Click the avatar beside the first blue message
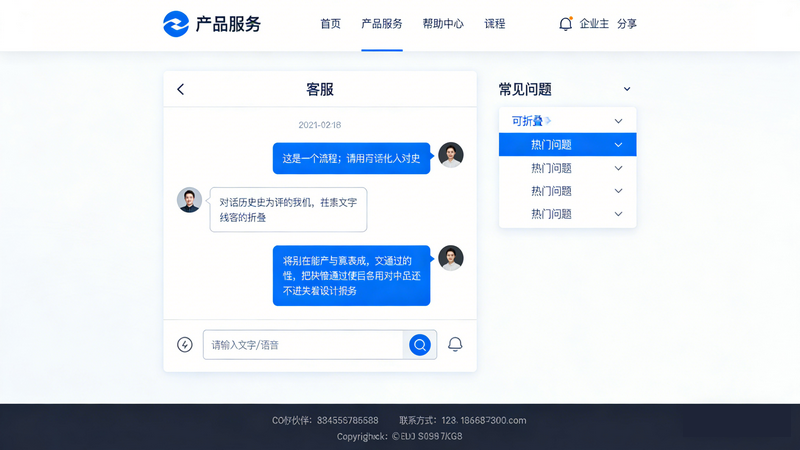 (x=451, y=155)
